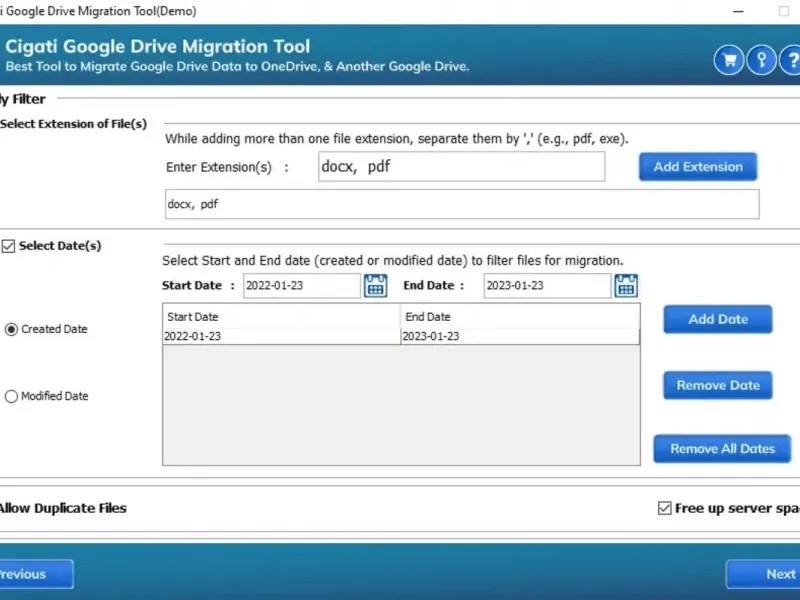Screen dimensions: 800x600
Task: Click the Add Date button
Action: pyautogui.click(x=718, y=319)
